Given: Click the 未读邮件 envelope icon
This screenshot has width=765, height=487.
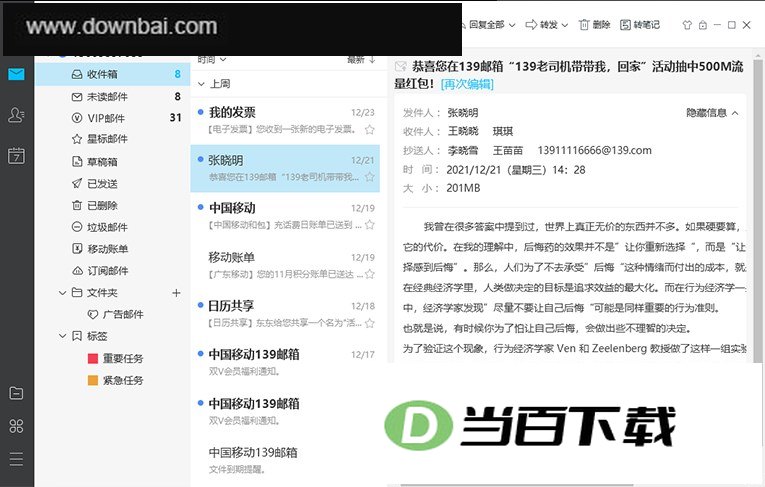Looking at the screenshot, I should pos(77,97).
